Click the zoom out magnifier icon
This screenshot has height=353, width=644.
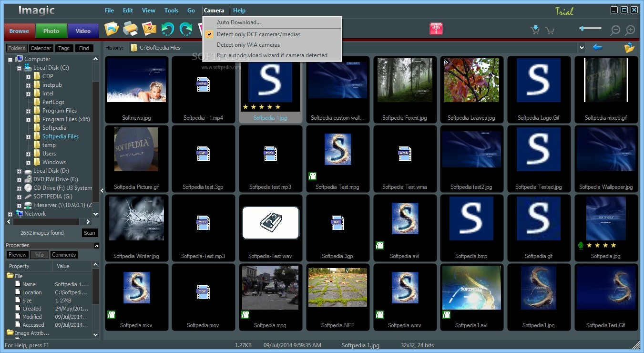[x=615, y=30]
